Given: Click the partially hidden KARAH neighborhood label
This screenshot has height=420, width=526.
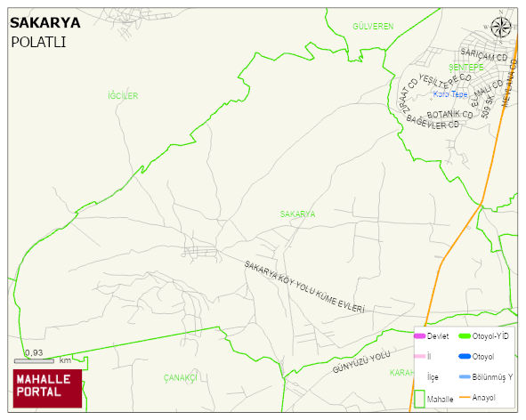Looking at the screenshot, I should [x=401, y=373].
